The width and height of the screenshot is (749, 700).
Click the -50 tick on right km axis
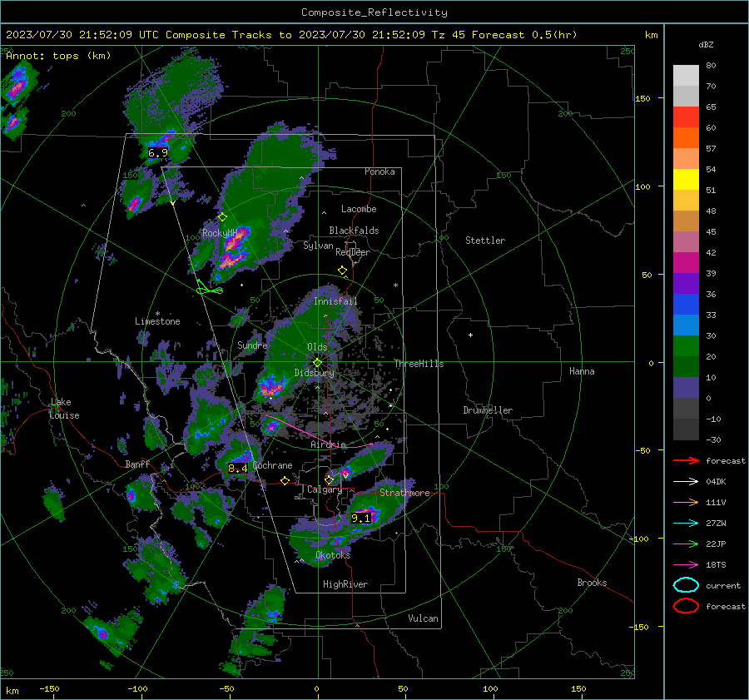coord(642,450)
